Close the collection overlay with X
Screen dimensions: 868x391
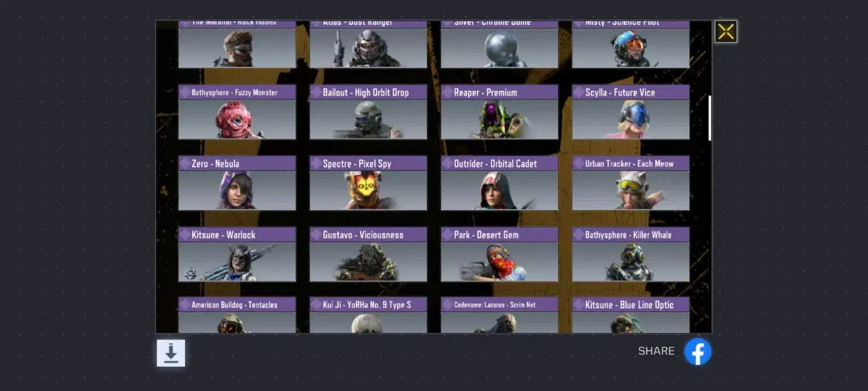[726, 32]
